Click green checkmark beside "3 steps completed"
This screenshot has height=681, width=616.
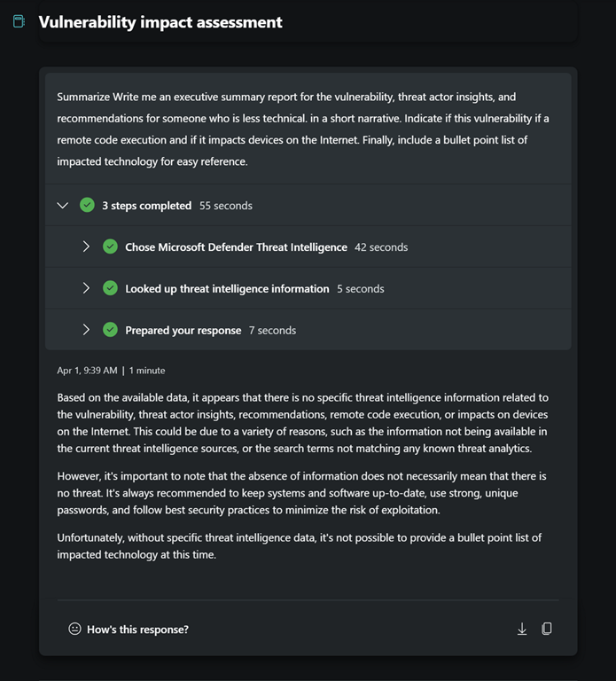87,205
